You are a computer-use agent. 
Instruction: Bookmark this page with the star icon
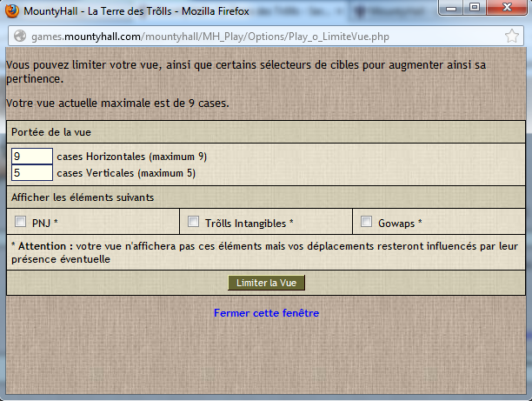click(x=513, y=37)
